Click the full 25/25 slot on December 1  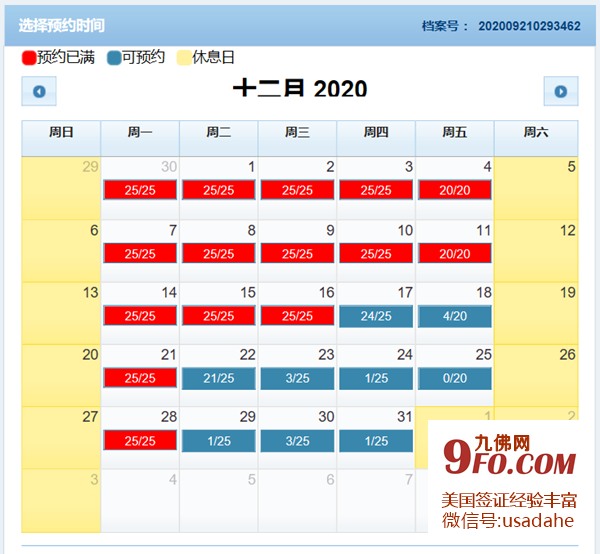tap(219, 190)
